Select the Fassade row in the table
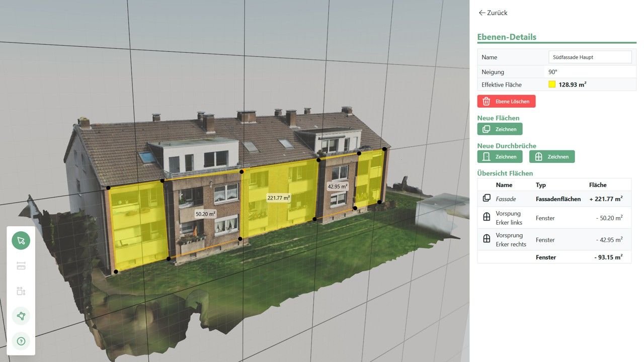This screenshot has width=644, height=362. tap(553, 199)
